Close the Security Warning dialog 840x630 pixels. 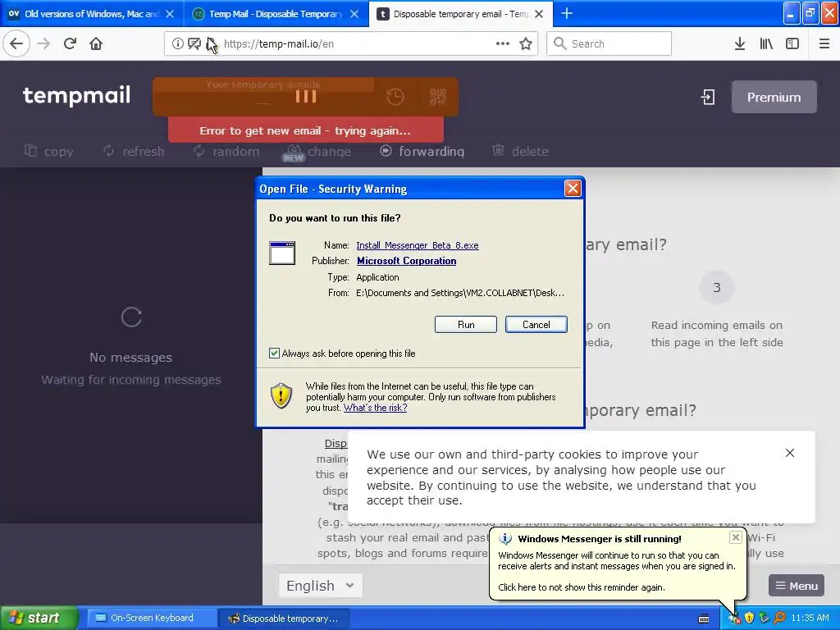tap(572, 188)
